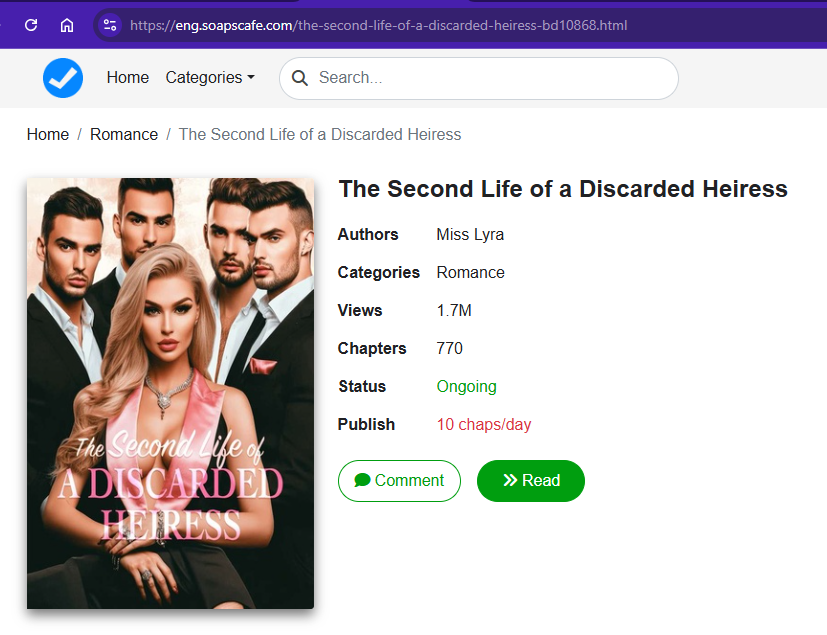
Task: Click the 10 chaps/day publish text
Action: [x=484, y=424]
